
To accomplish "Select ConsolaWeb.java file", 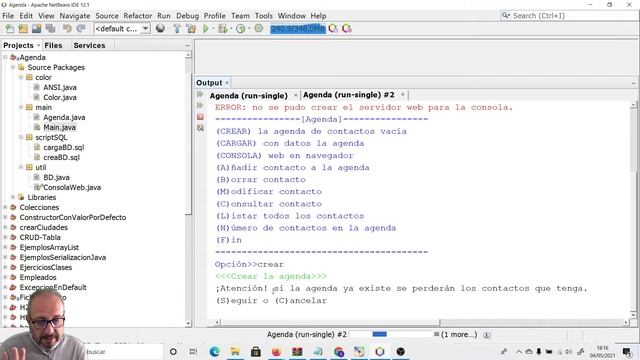I will (x=72, y=187).
